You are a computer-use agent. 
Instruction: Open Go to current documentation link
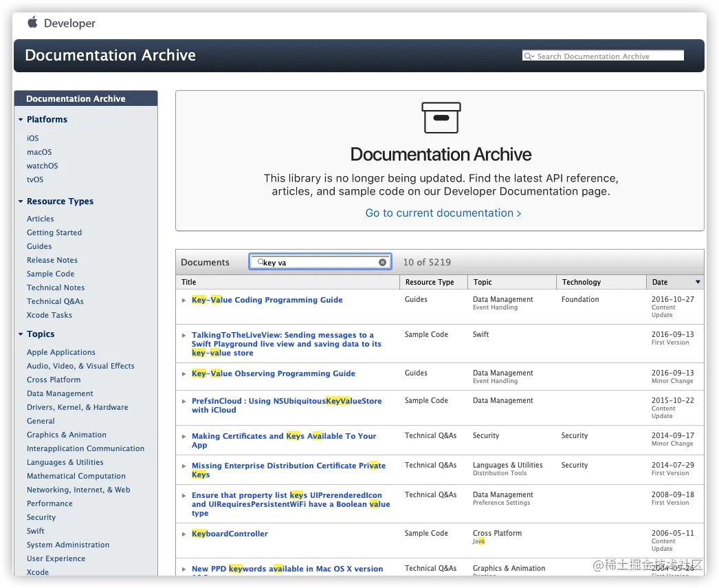pos(443,213)
